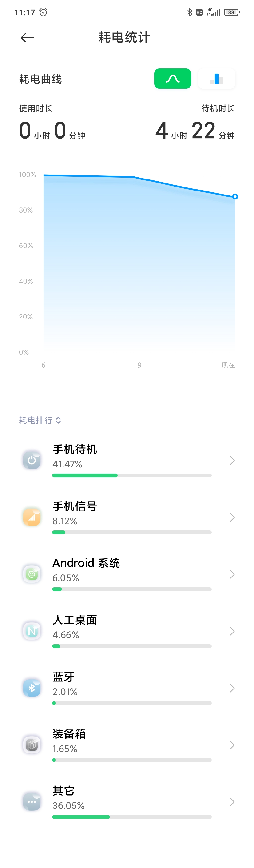Screen dimensions: 254x868
Task: Open the 人工桌面 4.66% entry
Action: (x=127, y=631)
